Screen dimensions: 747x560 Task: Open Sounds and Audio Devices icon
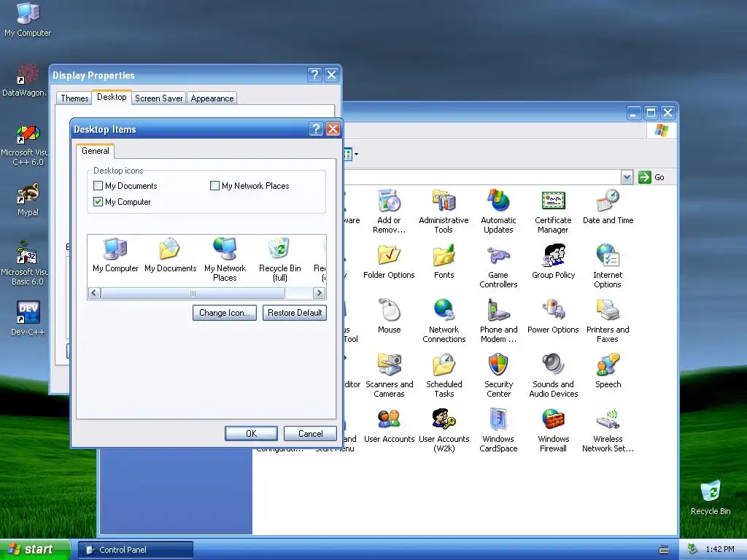(553, 376)
